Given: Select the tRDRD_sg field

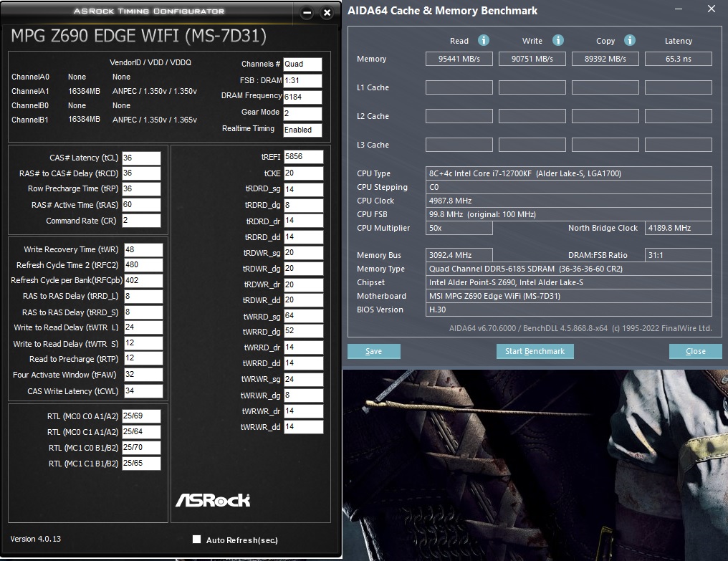Looking at the screenshot, I should [x=303, y=189].
